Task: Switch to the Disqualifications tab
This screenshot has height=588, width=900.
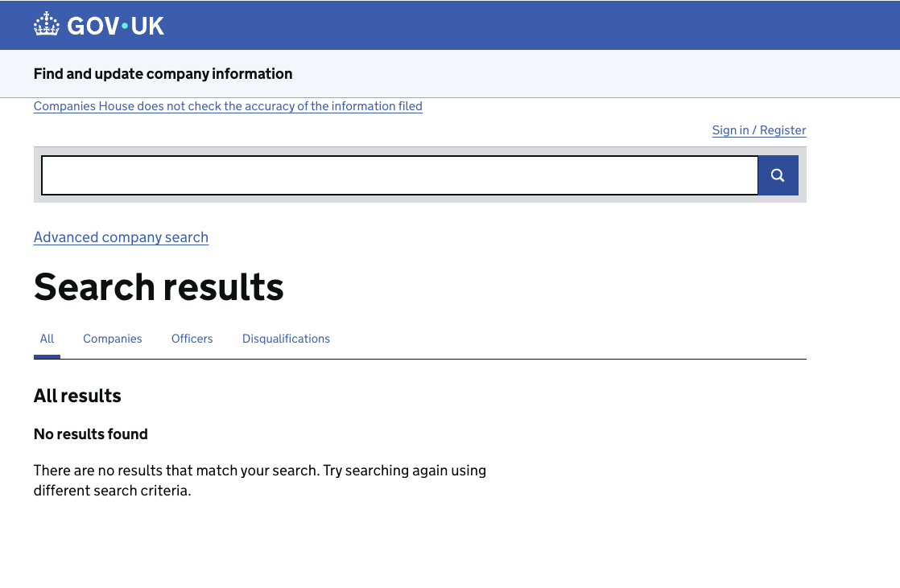Action: [286, 339]
